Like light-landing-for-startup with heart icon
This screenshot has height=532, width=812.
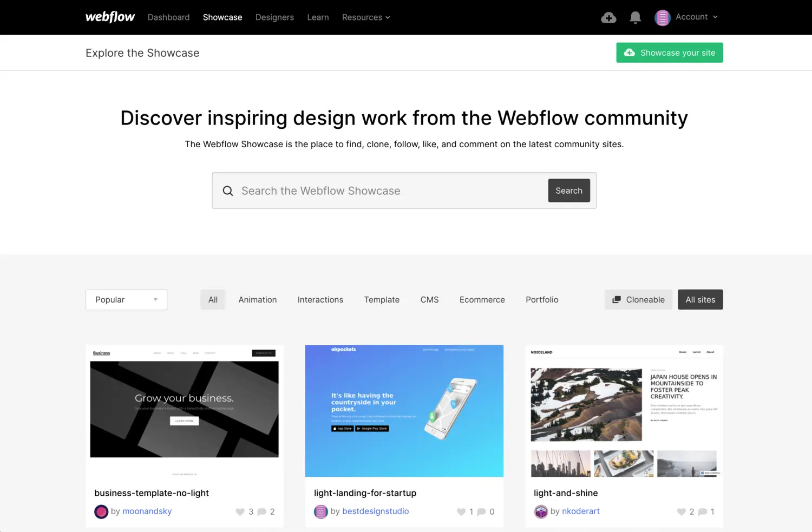pyautogui.click(x=461, y=512)
